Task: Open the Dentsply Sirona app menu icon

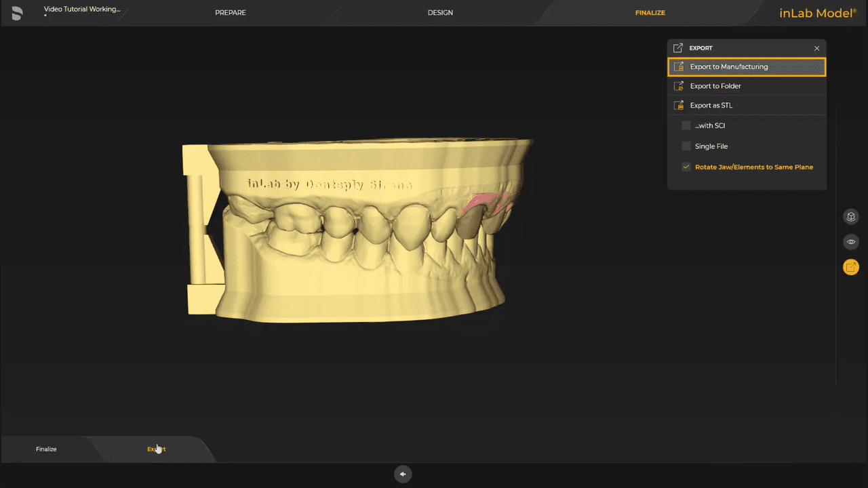Action: pos(17,13)
